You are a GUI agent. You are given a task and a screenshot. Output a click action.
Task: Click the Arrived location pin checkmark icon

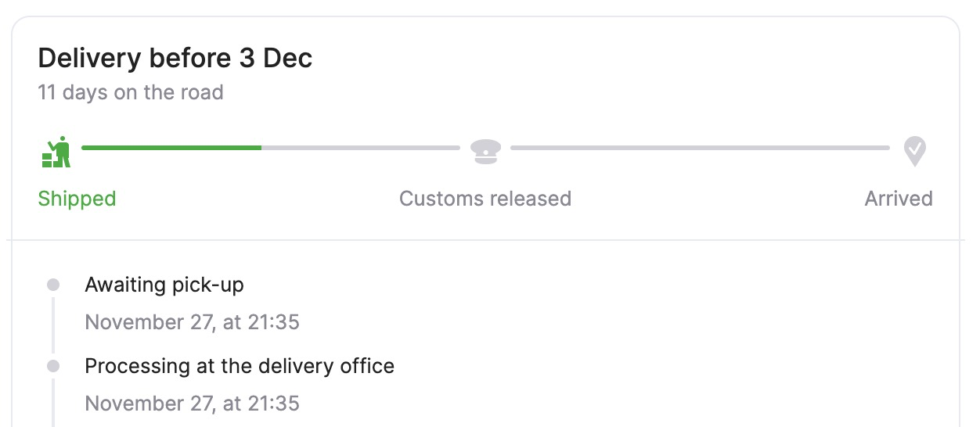[914, 151]
